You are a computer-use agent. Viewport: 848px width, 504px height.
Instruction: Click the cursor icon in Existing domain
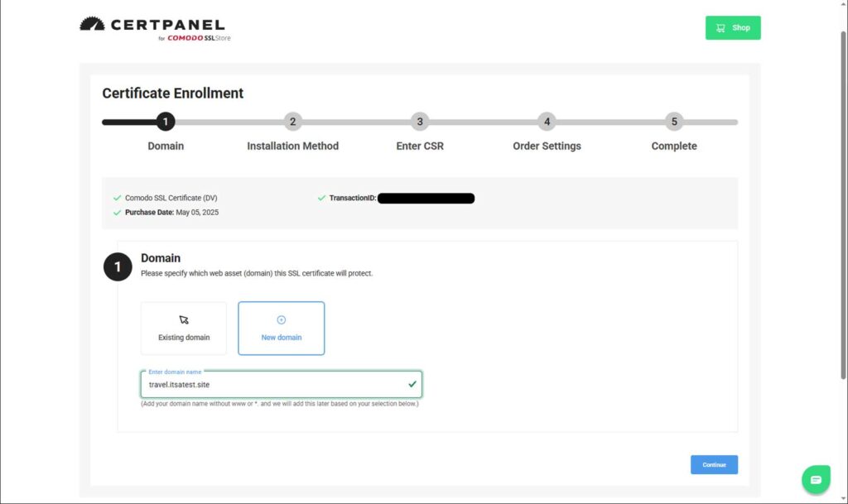(184, 319)
